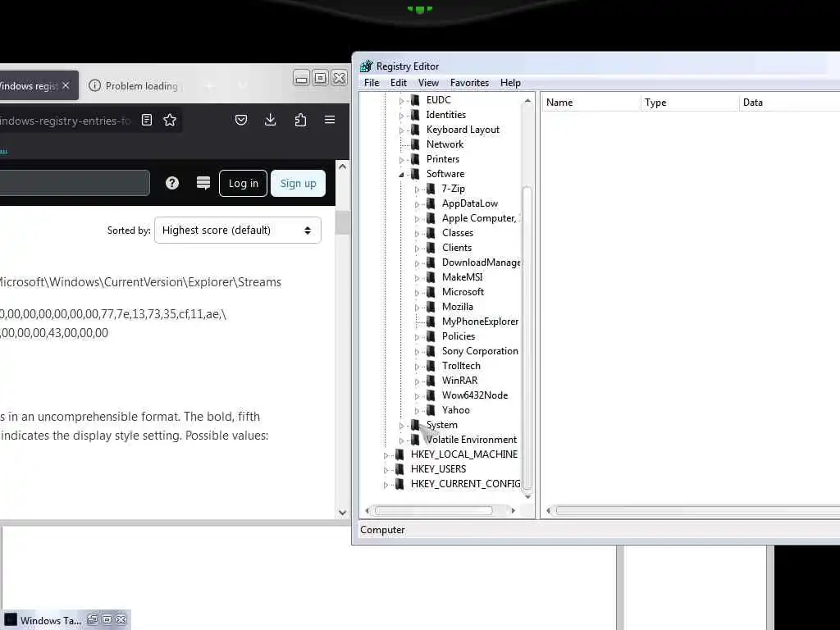
Task: Open the File menu in Registry Editor
Action: pyautogui.click(x=372, y=83)
